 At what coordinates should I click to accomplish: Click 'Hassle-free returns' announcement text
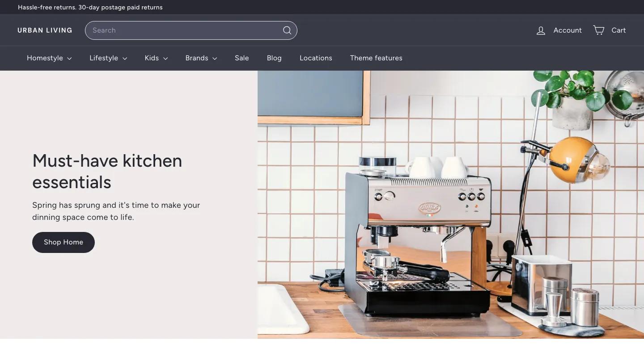point(90,7)
